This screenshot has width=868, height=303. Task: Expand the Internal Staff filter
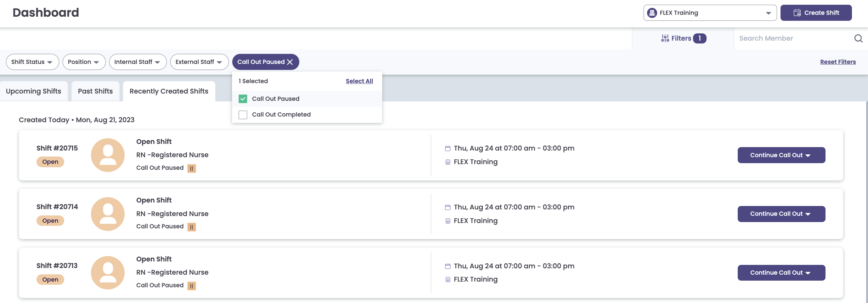click(138, 62)
